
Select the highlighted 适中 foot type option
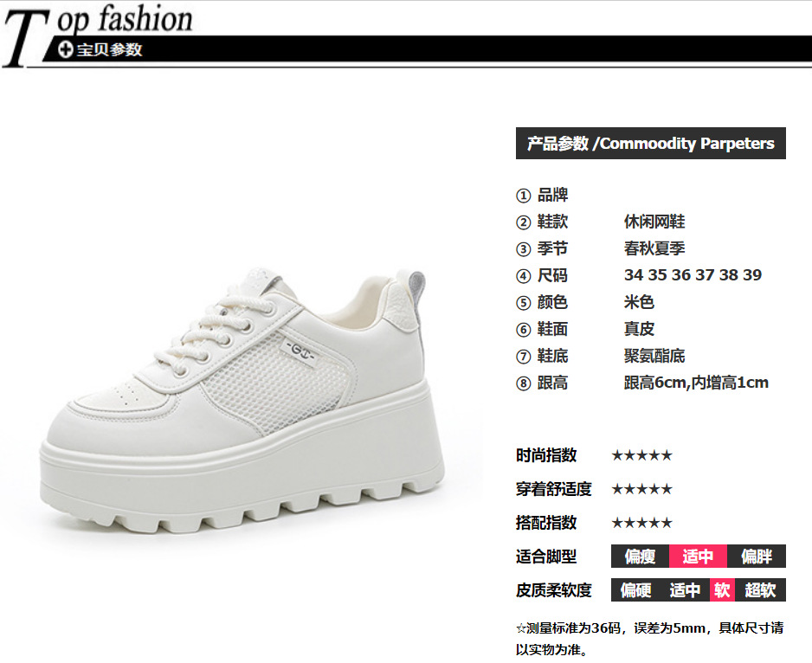point(698,557)
